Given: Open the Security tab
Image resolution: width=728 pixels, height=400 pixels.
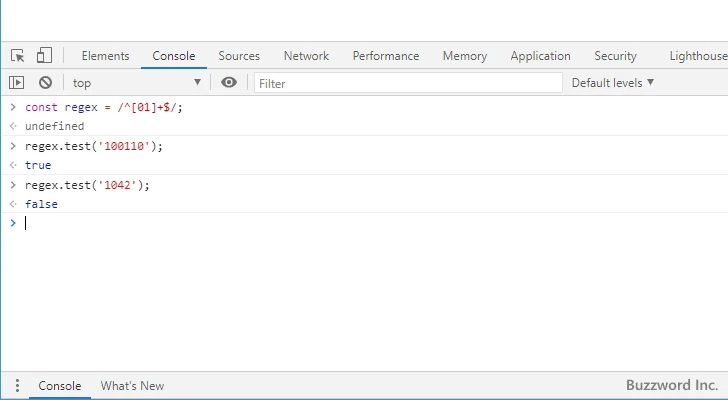Looking at the screenshot, I should click(x=615, y=56).
